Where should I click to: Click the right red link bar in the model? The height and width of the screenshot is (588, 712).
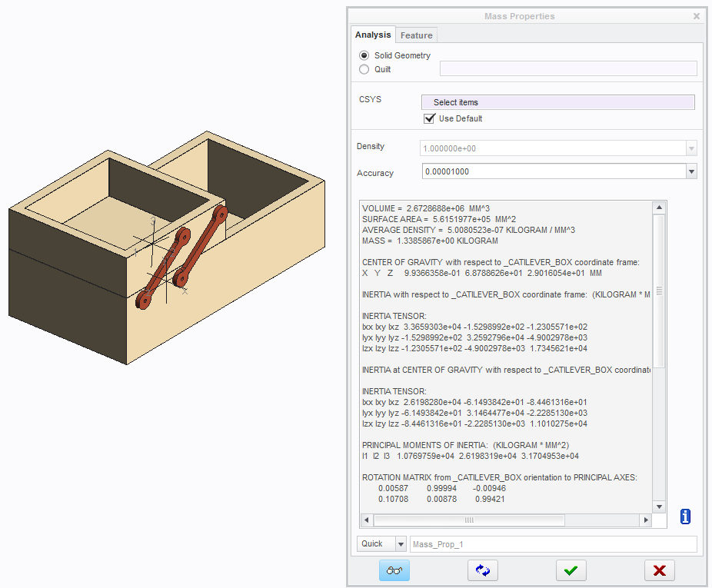click(x=200, y=247)
